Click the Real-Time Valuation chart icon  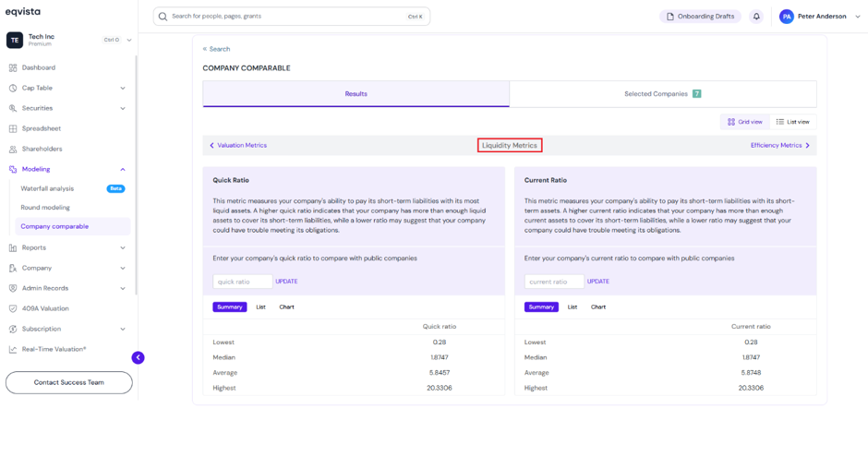tap(13, 349)
